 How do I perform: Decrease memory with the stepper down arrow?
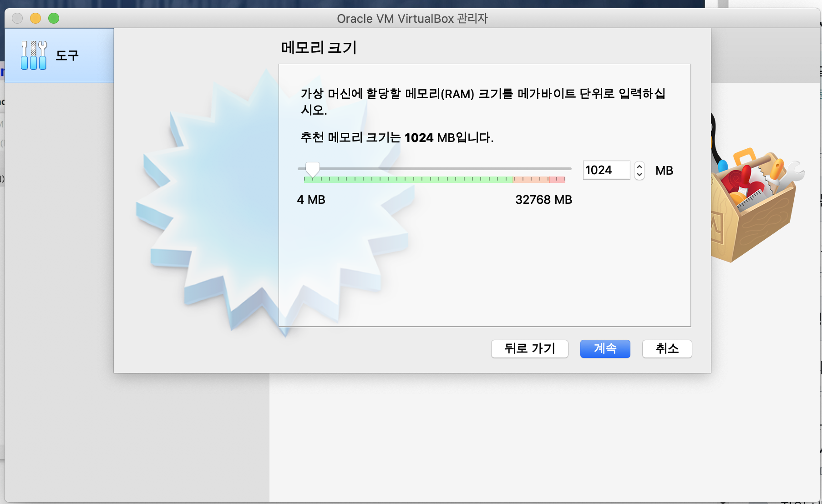639,175
